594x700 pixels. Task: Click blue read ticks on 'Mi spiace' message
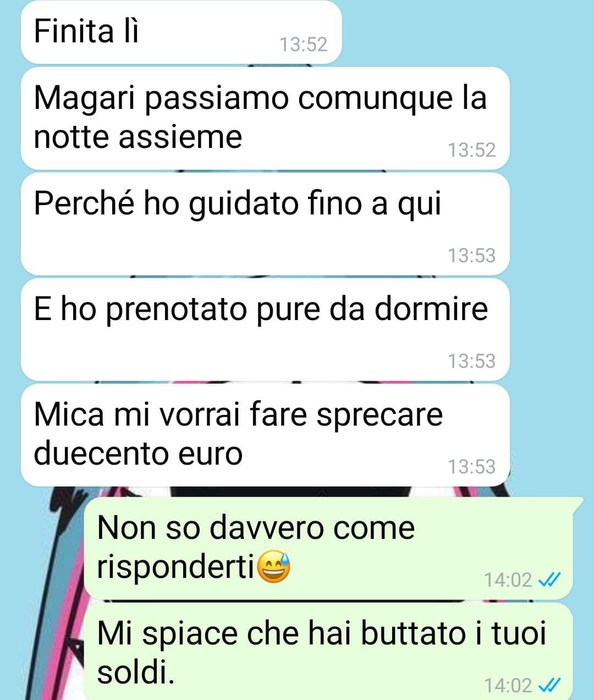(549, 685)
